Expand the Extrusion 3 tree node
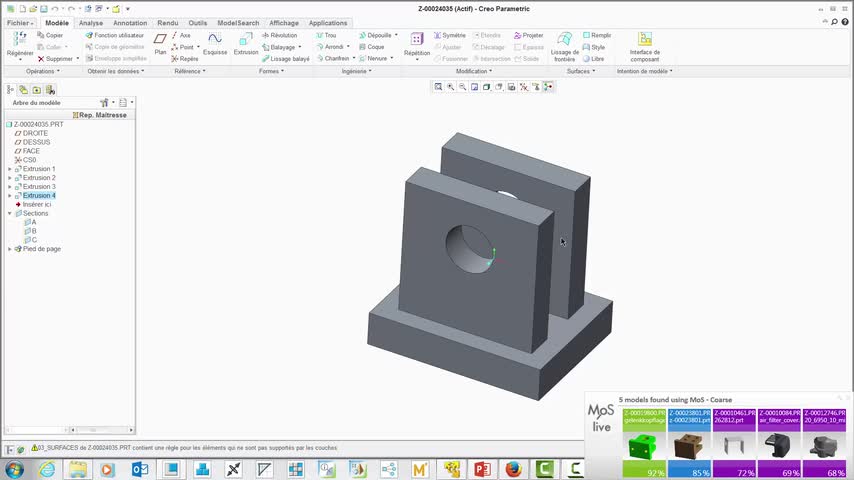 coord(9,186)
